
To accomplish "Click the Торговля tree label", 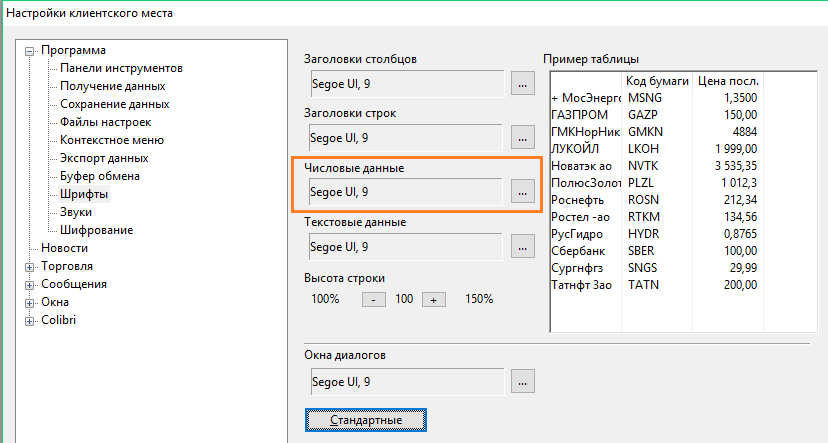I will point(67,266).
